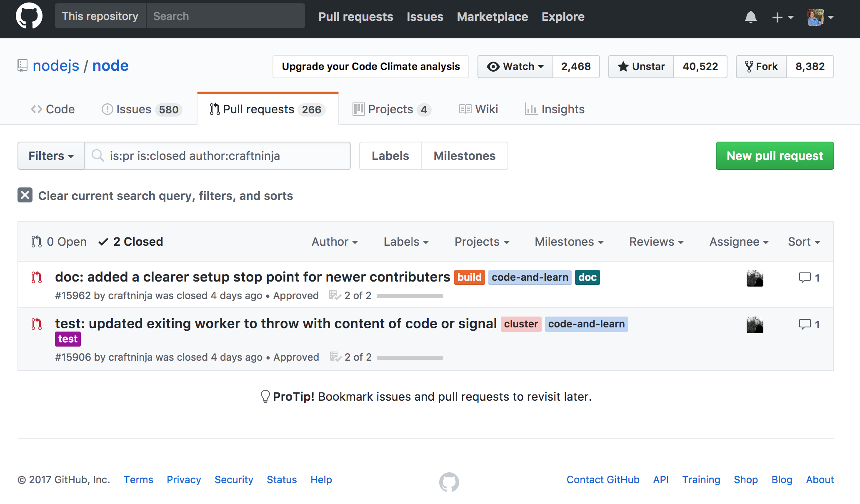Image resolution: width=860 pixels, height=504 pixels.
Task: Expand the Author filter menu
Action: click(335, 242)
